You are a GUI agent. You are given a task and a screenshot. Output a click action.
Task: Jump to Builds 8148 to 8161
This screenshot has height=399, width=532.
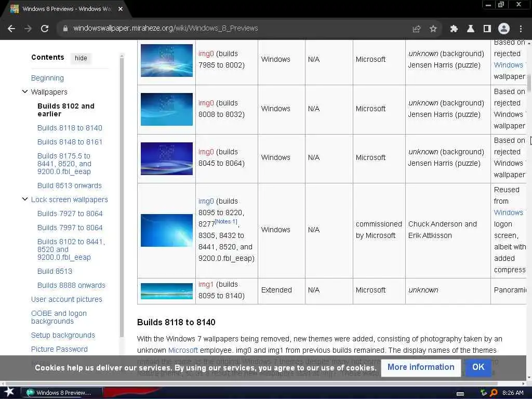70,142
